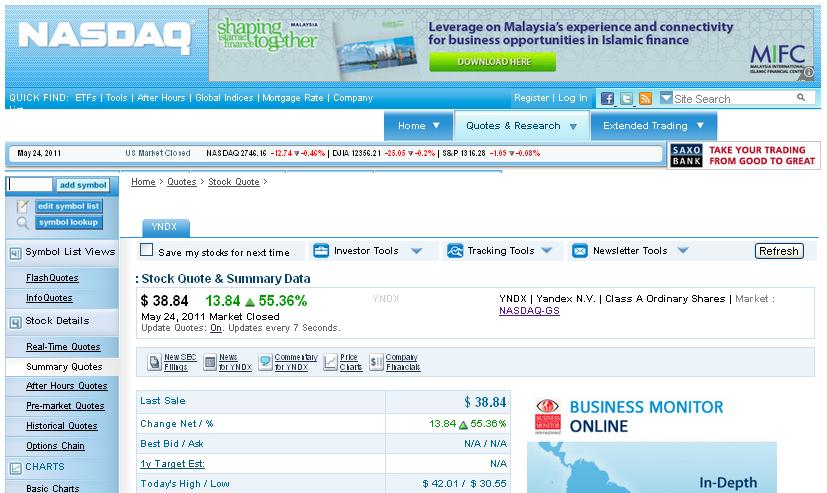
Task: Check Save my stocks for next time
Action: (x=146, y=250)
